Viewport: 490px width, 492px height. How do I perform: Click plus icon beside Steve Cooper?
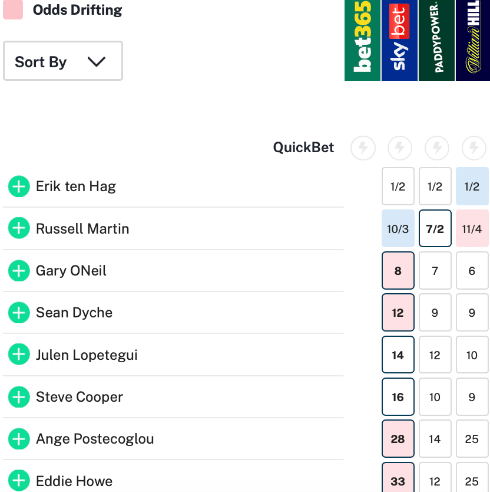coord(19,397)
